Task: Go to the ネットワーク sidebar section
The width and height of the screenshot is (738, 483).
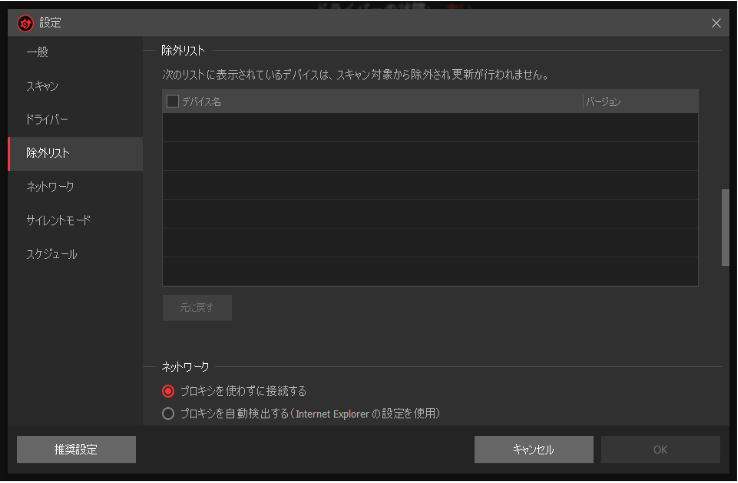Action: (75, 187)
